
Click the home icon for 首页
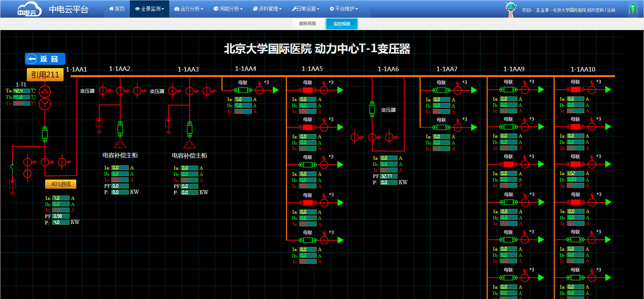point(111,9)
